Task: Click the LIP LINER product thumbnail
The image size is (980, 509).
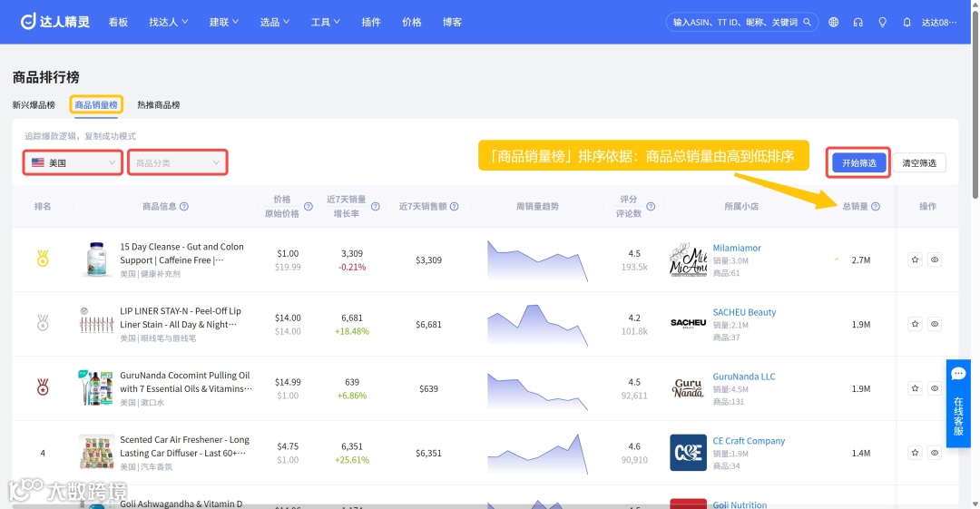Action: point(96,324)
